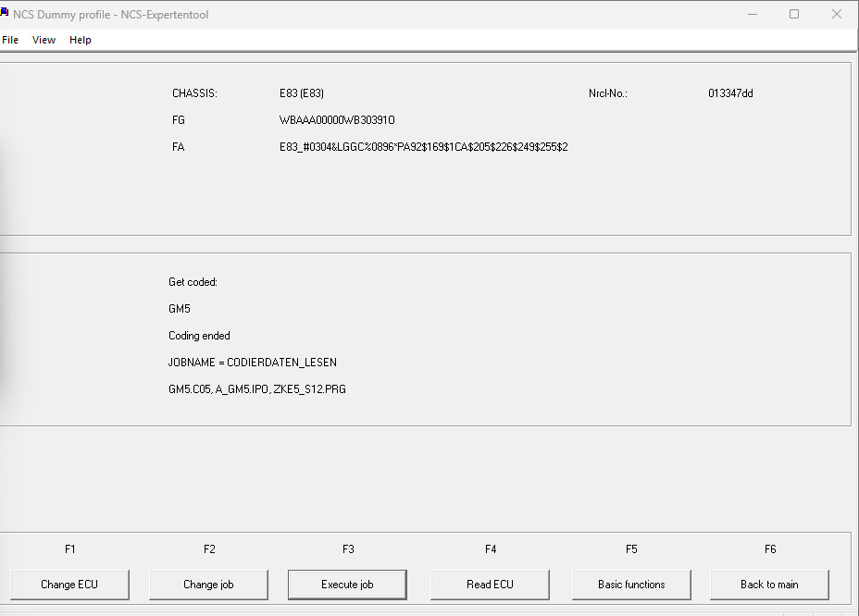Screen dimensions: 859x616
Task: Click the F4 label above Read ECU
Action: point(491,549)
